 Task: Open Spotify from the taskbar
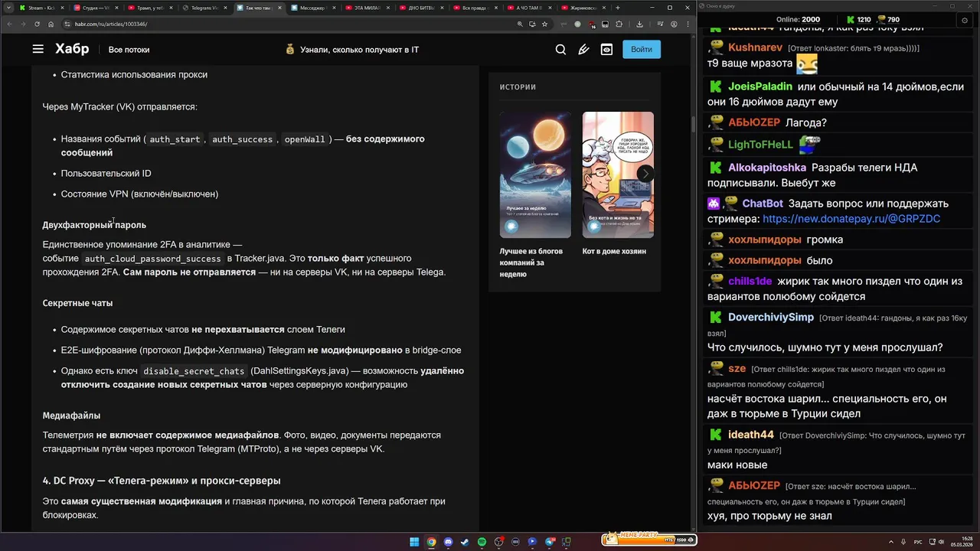[x=482, y=542]
